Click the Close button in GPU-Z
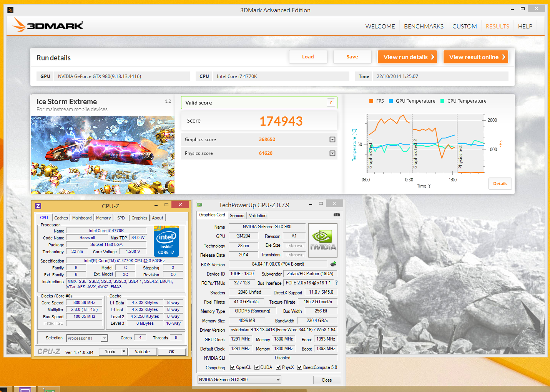The image size is (550, 392). tap(327, 380)
